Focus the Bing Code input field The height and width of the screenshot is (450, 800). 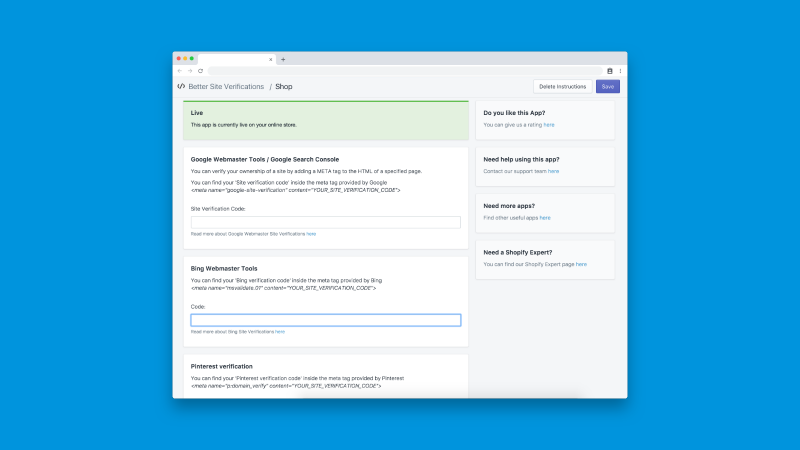(326, 320)
